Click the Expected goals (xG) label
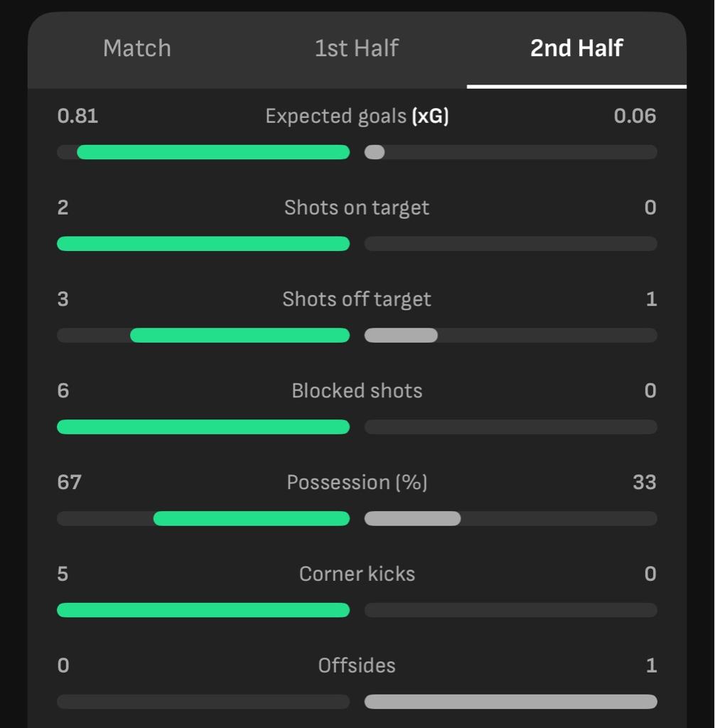Screen dimensions: 715x728 coord(357,116)
